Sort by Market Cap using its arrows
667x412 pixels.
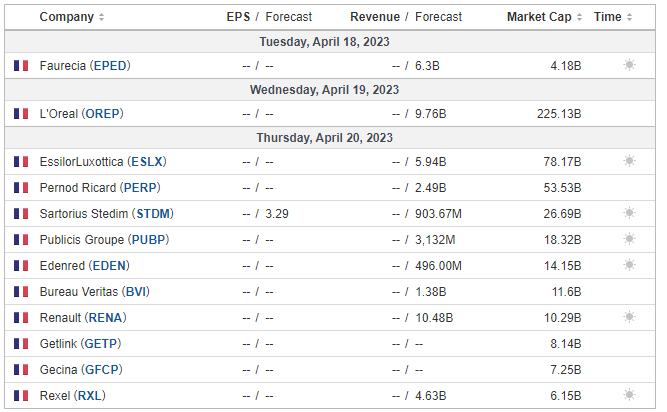click(579, 17)
